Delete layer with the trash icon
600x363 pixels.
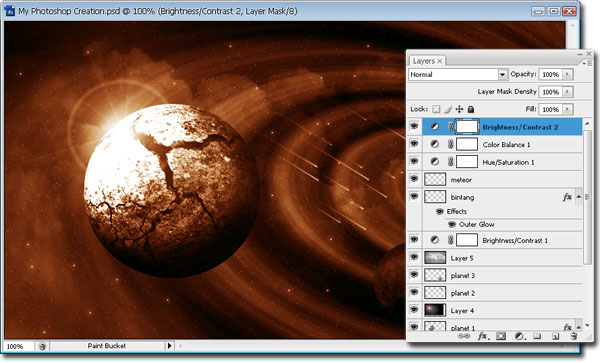[x=574, y=336]
